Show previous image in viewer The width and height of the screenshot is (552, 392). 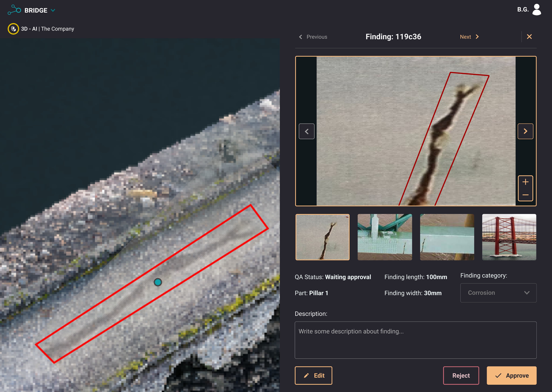click(306, 131)
